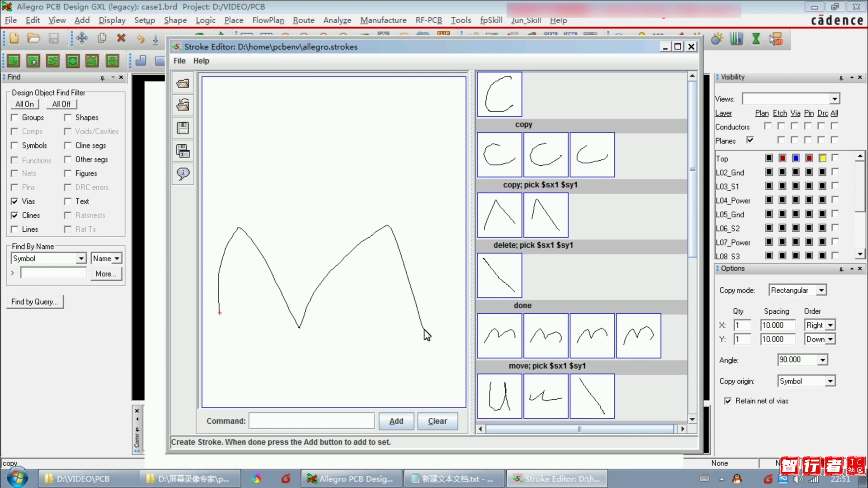Click the Clear button in Stroke Editor
The image size is (868, 488).
(437, 421)
